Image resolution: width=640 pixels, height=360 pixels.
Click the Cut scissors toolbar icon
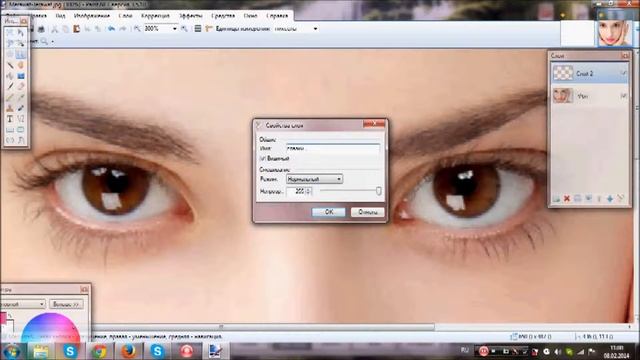54,29
